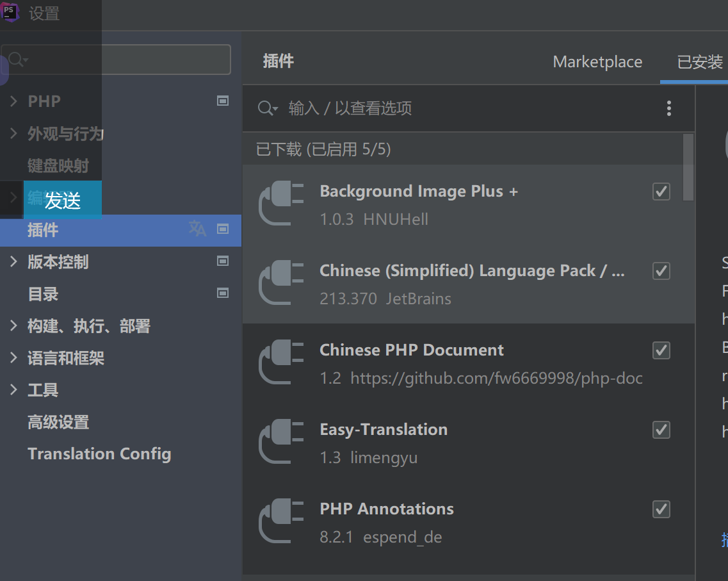Image resolution: width=728 pixels, height=581 pixels.
Task: Open 目录 settings page
Action: point(43,294)
